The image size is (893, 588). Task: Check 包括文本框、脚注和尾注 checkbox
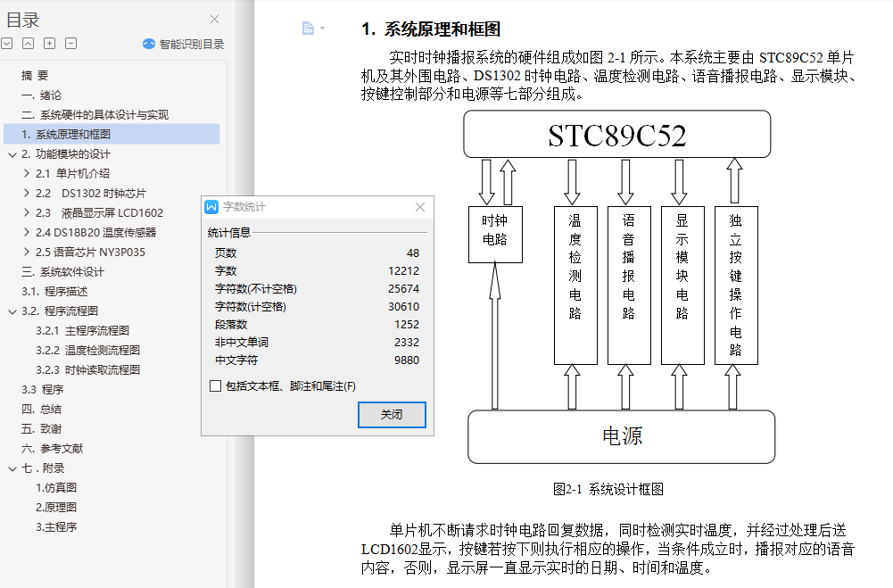tap(215, 386)
